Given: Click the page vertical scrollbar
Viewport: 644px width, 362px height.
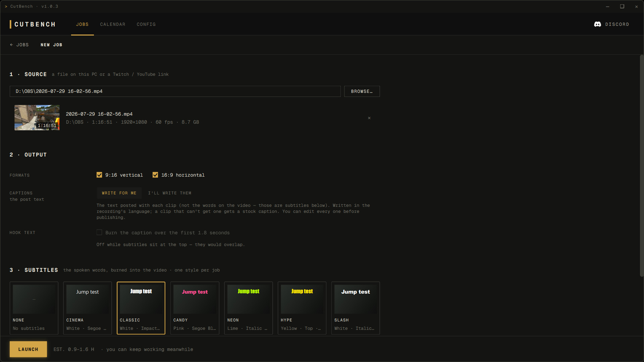Looking at the screenshot, I should pos(642,166).
